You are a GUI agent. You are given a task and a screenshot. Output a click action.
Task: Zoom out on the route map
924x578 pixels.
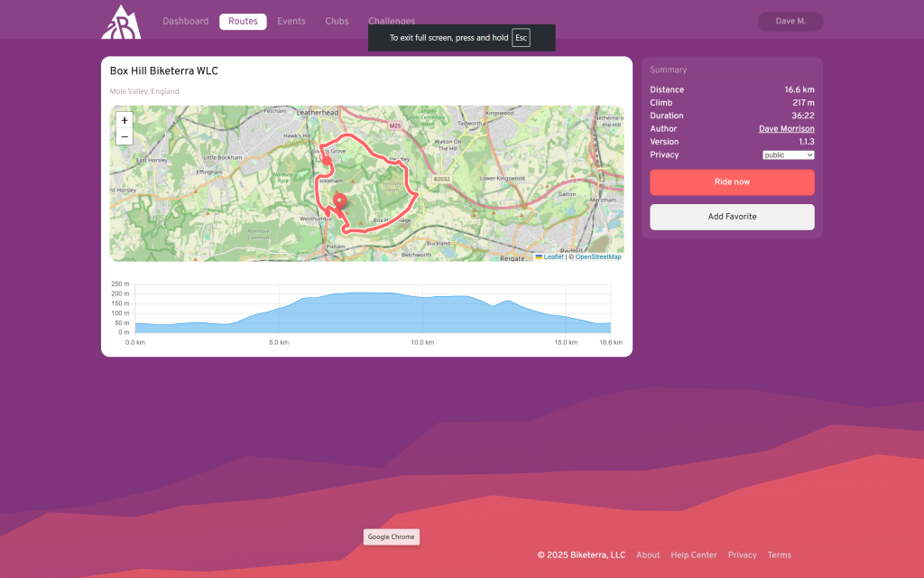[x=125, y=137]
